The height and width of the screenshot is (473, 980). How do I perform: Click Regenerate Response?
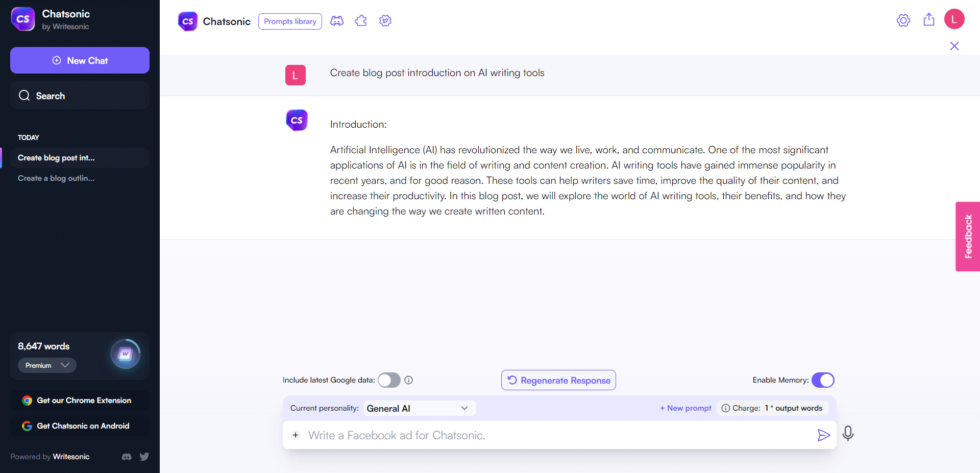[558, 380]
